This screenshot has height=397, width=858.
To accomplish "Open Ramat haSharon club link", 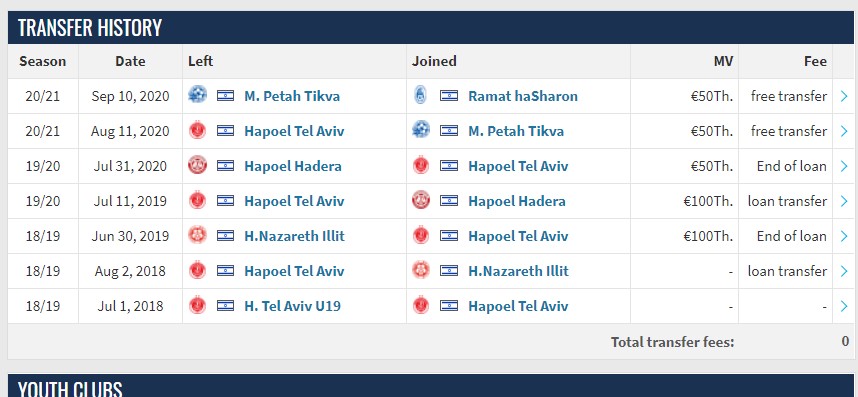I will tap(523, 96).
